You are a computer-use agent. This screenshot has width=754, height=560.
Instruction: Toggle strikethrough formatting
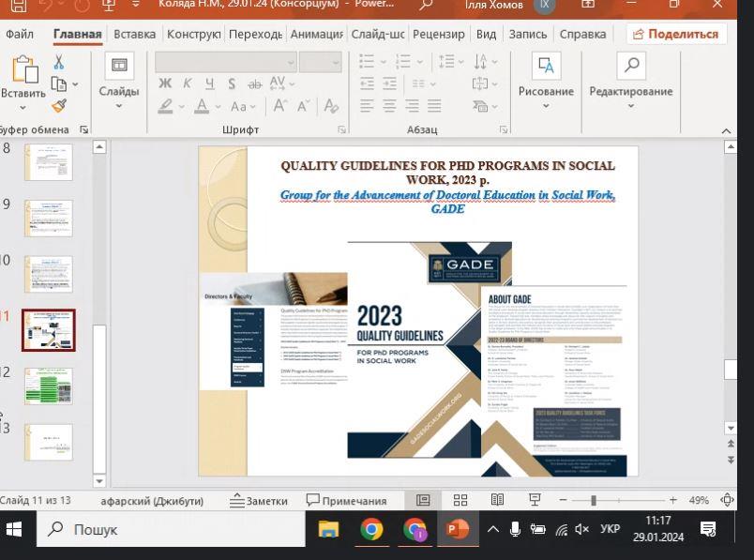[254, 84]
